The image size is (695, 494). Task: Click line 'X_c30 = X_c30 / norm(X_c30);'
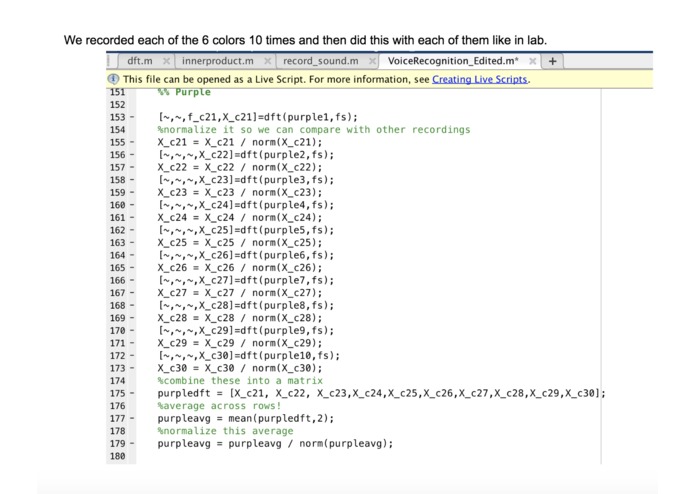240,368
